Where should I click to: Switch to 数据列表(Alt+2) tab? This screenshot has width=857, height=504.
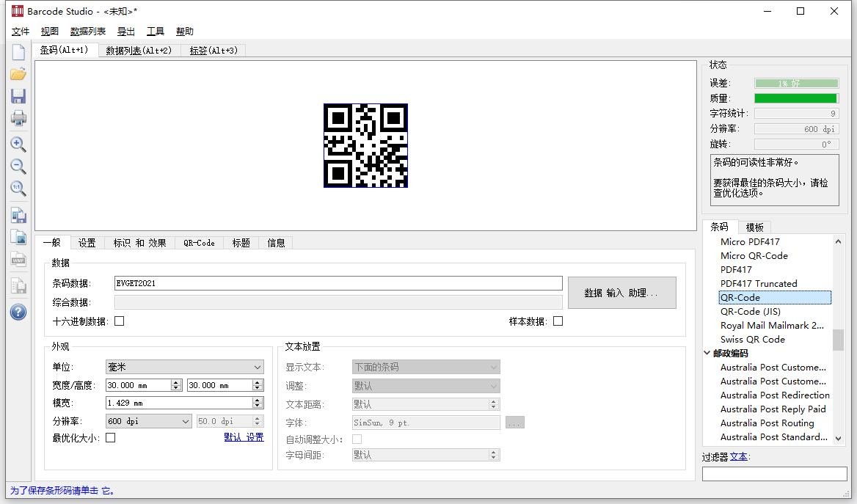click(139, 51)
